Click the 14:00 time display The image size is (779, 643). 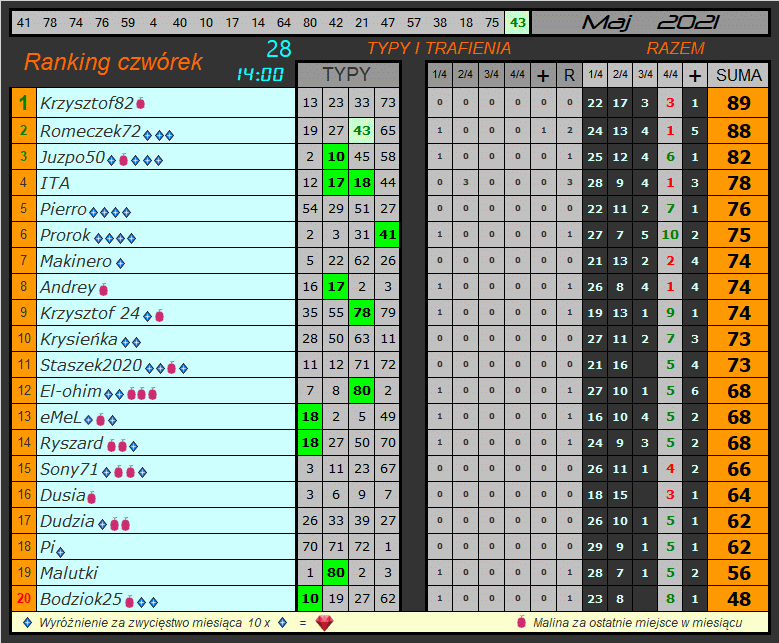(x=260, y=75)
